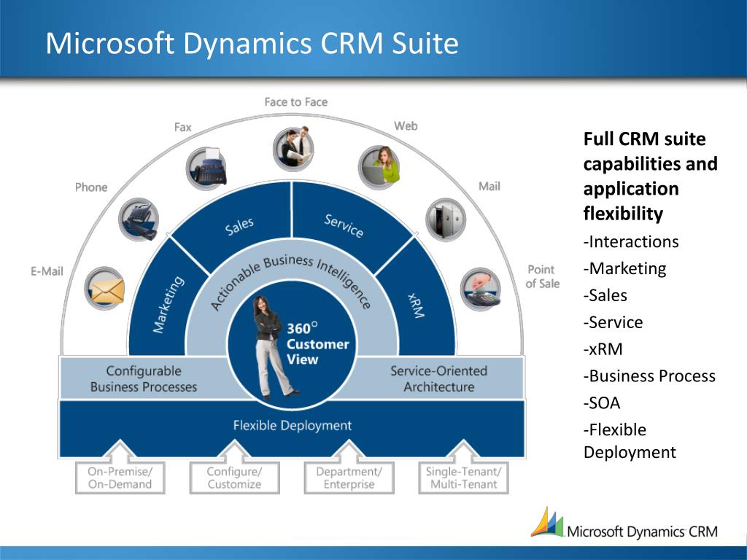Click the Department/Enterprise box
Screen dimensions: 747x560
349,478
